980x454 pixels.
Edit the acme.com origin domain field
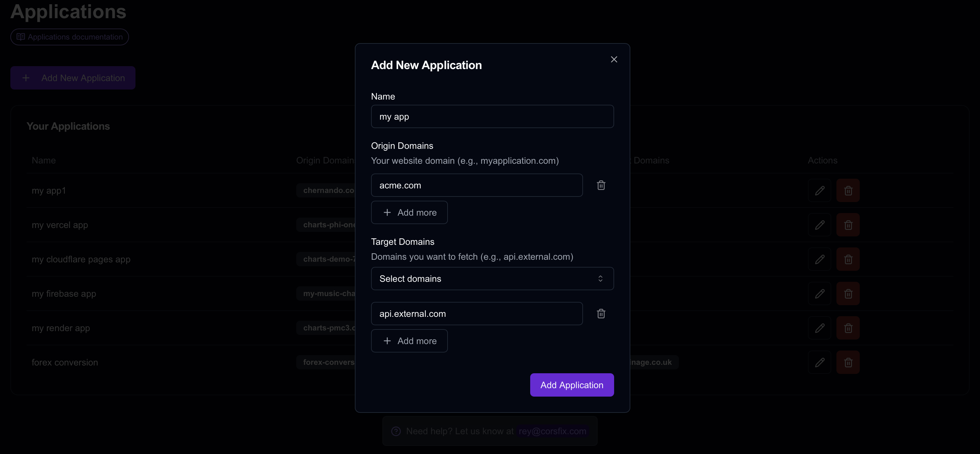[x=477, y=185]
